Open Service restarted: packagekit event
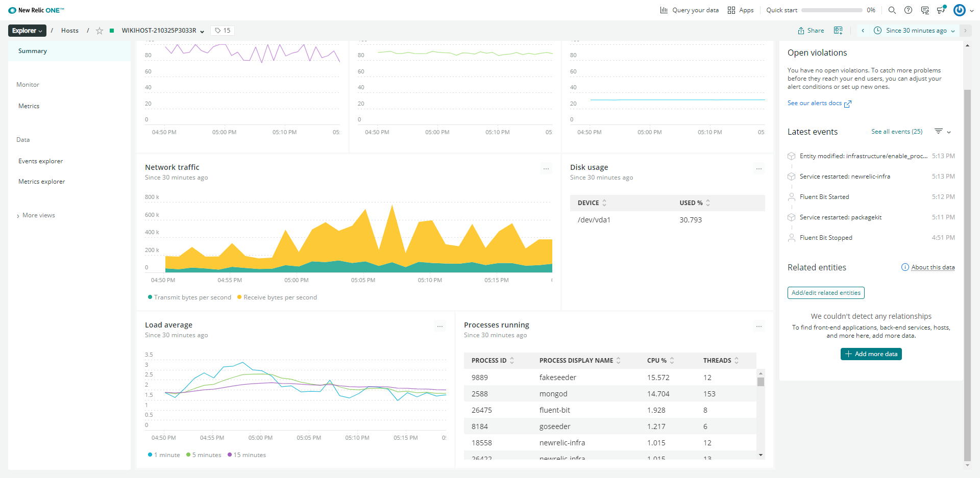This screenshot has height=478, width=980. (871, 217)
